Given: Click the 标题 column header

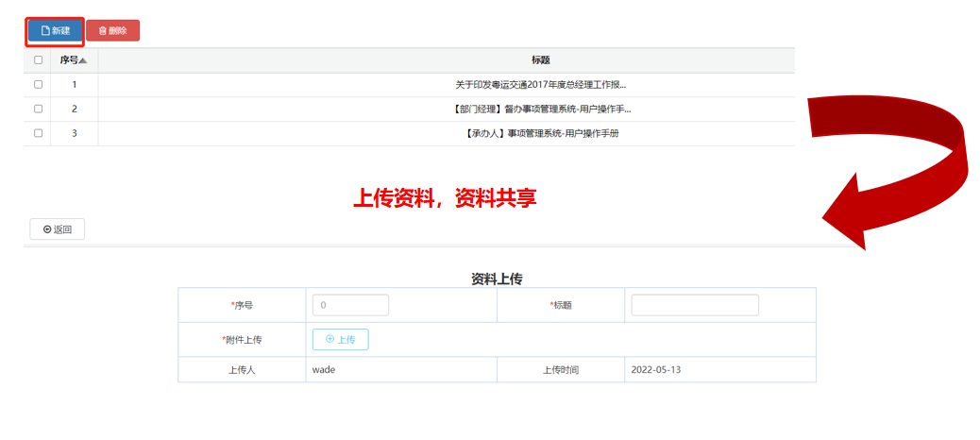Looking at the screenshot, I should tap(540, 60).
